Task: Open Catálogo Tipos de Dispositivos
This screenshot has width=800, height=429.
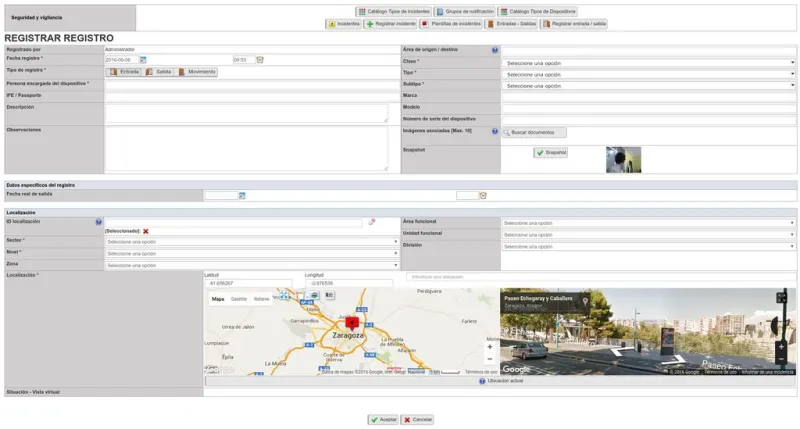Action: pyautogui.click(x=538, y=11)
